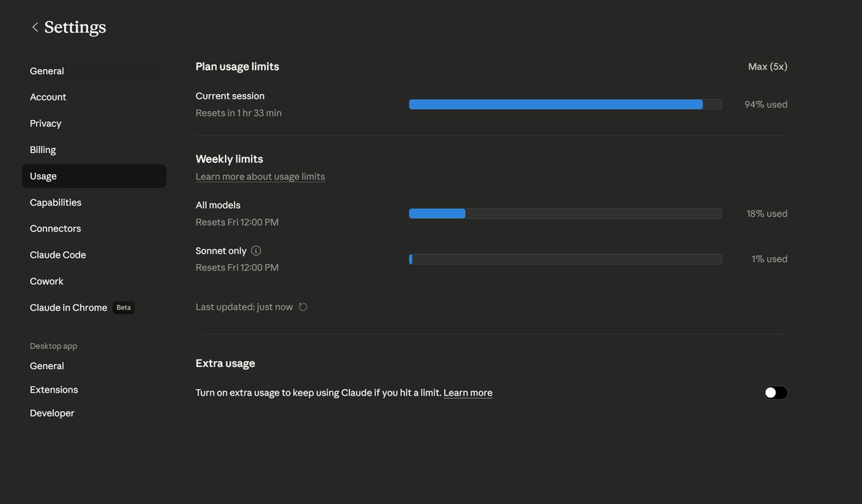This screenshot has width=862, height=504.
Task: Refresh the last updated usage data
Action: tap(303, 307)
